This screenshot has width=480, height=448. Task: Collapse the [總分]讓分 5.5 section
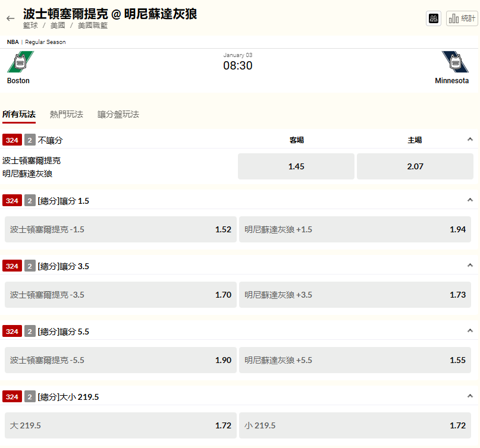[x=470, y=330]
